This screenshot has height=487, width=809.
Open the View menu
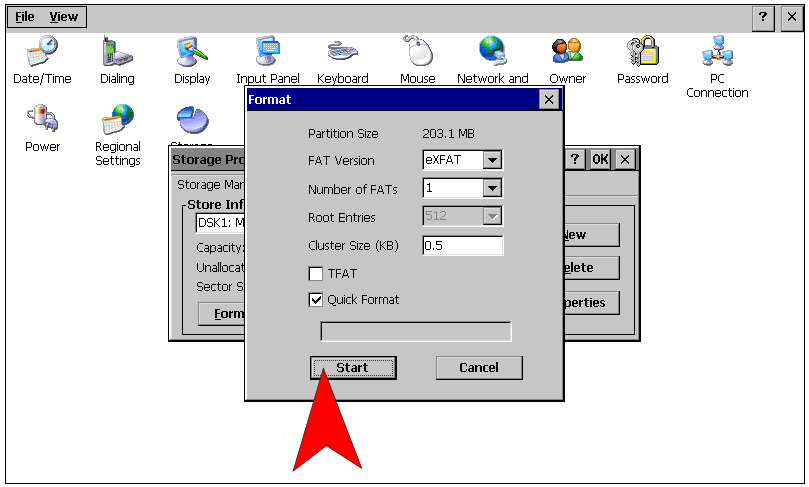click(x=64, y=17)
